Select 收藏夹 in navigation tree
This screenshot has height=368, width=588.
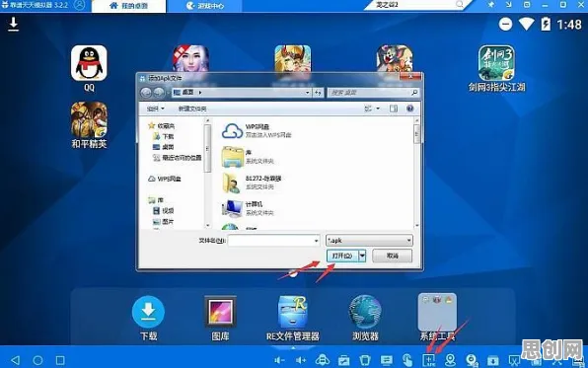coord(161,125)
